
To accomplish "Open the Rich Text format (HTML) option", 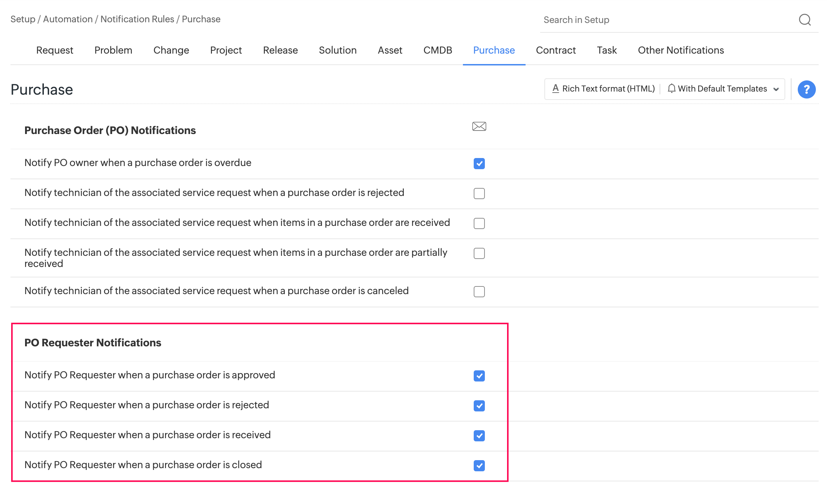I will coord(608,89).
